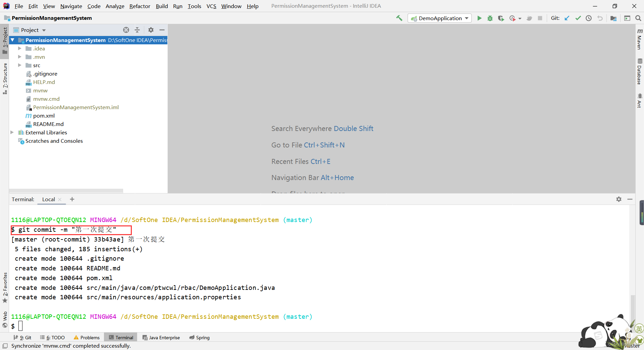Switch to the Problems tab
Image resolution: width=644 pixels, height=350 pixels.
(87, 338)
